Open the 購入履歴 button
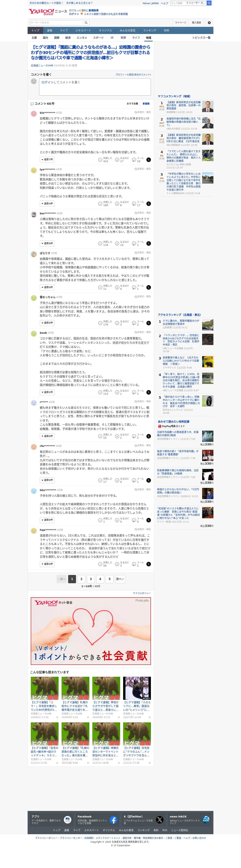Viewport: 241px width, 868px height. (x=197, y=23)
